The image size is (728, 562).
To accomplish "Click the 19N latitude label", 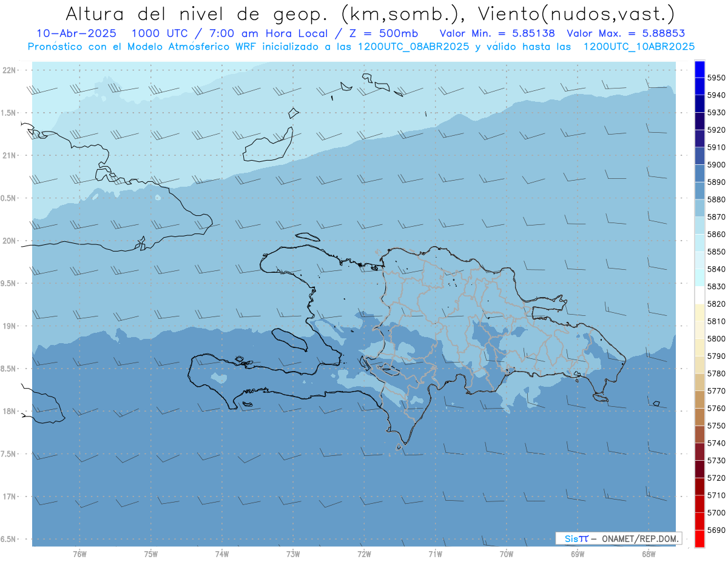I will click(9, 326).
